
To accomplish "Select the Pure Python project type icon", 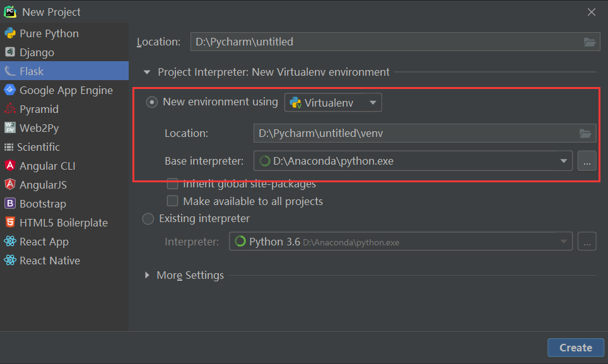I will 10,33.
